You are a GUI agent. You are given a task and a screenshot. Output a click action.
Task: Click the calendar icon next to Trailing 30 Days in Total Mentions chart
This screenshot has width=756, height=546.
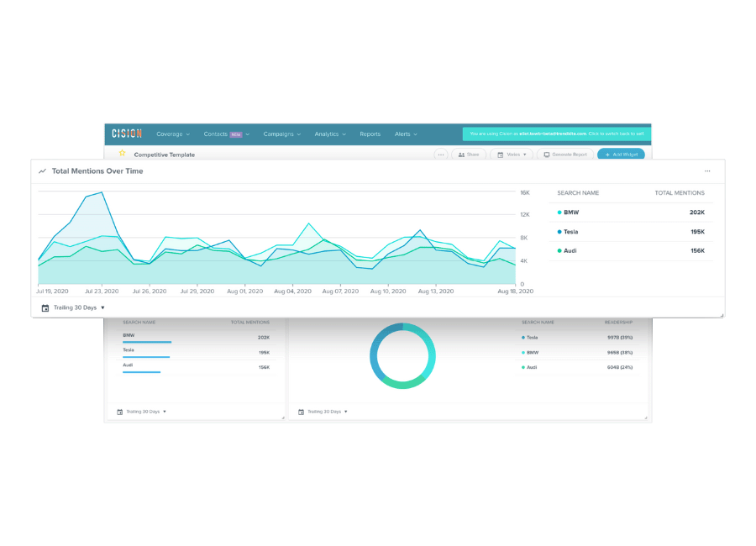point(45,307)
